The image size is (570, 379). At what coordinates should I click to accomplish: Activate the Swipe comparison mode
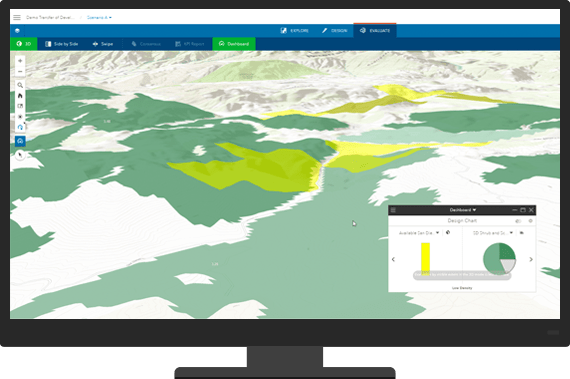point(103,44)
